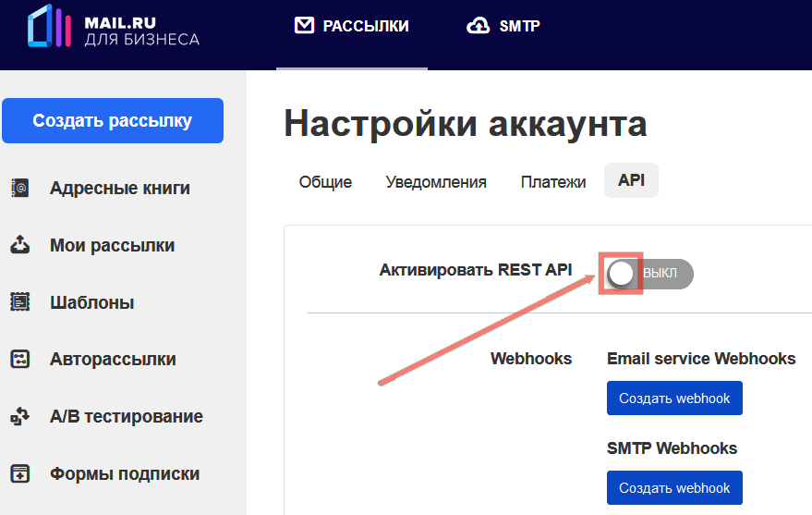Click the Создать рассылку button
Image resolution: width=812 pixels, height=515 pixels.
click(x=113, y=121)
